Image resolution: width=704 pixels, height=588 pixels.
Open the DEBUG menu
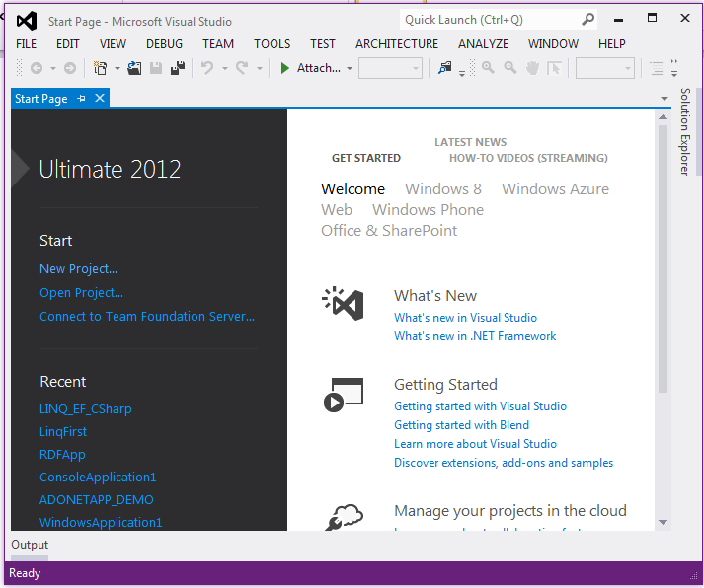click(164, 44)
